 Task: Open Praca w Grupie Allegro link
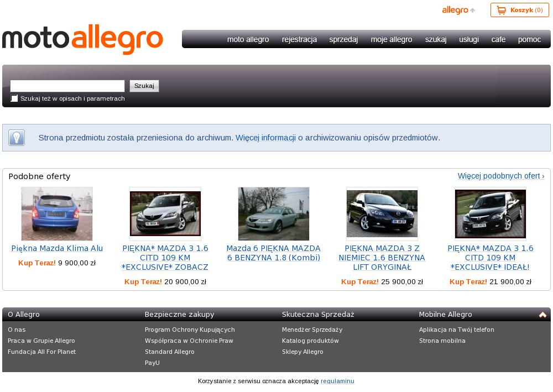pyautogui.click(x=41, y=341)
